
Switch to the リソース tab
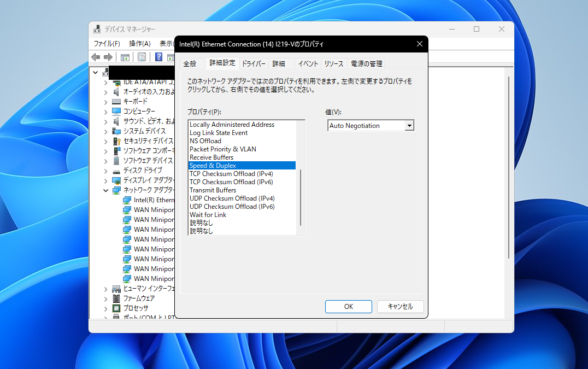coord(334,64)
